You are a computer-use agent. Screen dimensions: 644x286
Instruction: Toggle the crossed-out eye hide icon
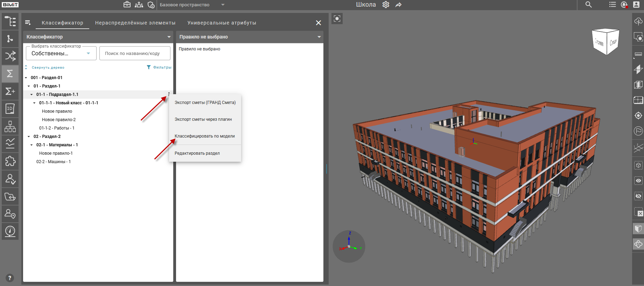click(x=638, y=196)
